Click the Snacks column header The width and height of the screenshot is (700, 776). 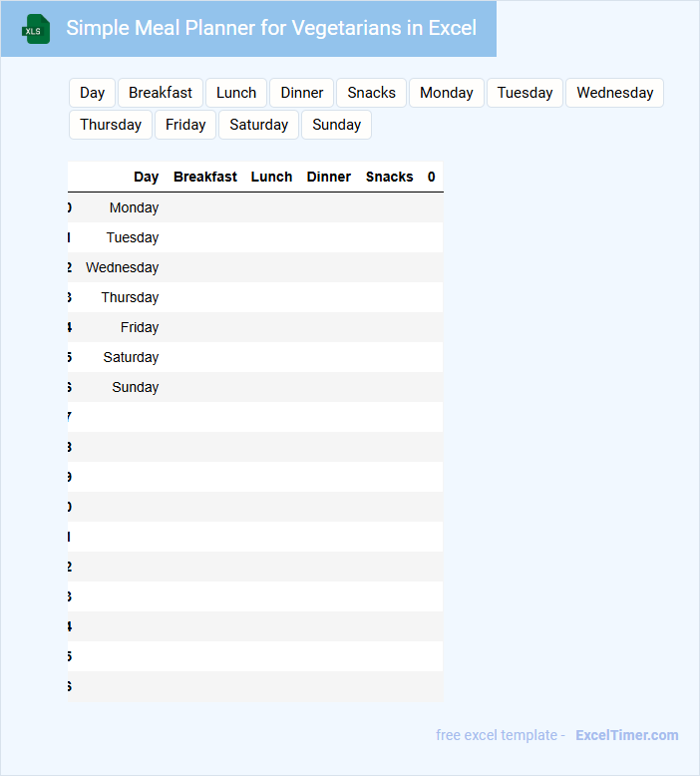tap(389, 177)
